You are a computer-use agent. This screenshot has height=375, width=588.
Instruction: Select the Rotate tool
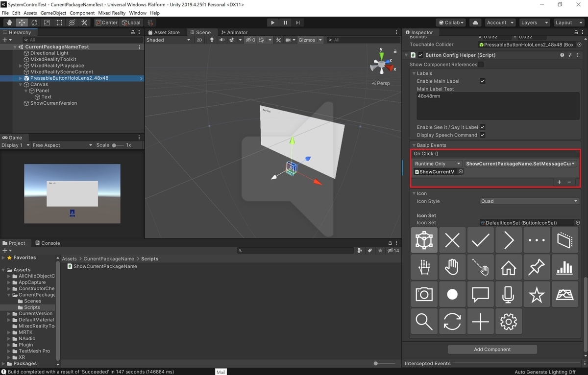34,23
